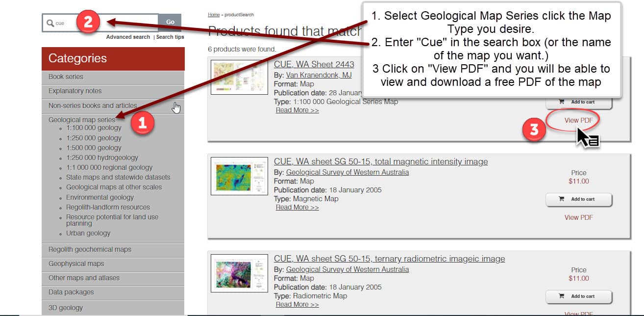The height and width of the screenshot is (316, 644).
Task: Add the radiometric map to cart
Action: 579,296
